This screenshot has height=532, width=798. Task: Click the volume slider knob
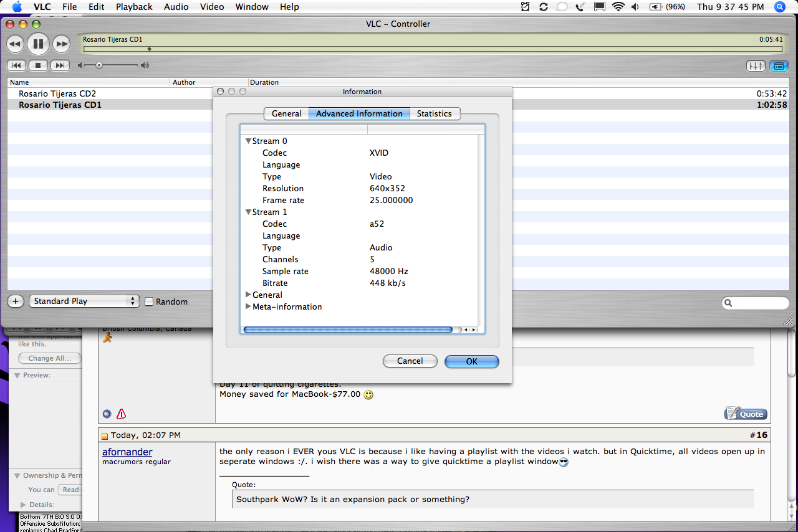tap(99, 65)
